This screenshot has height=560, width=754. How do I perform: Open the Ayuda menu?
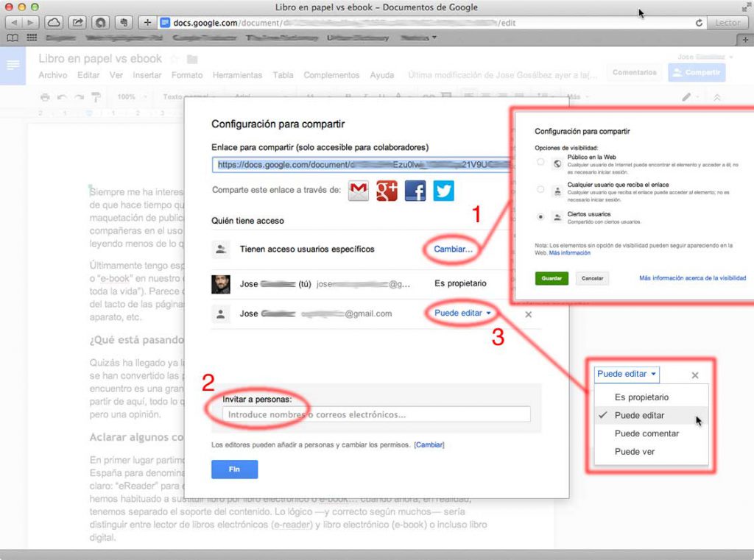coord(382,75)
